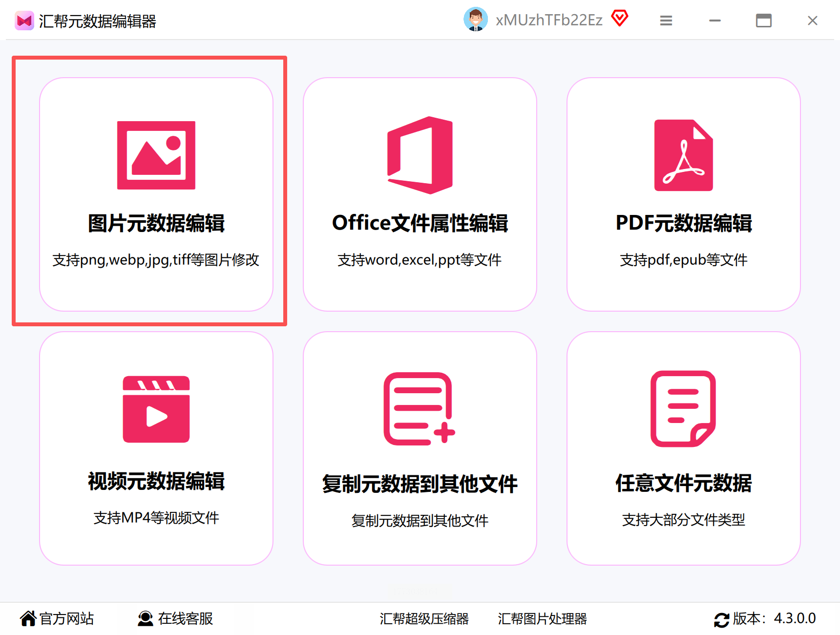Click the text 支持大部分文件类型
Image resolution: width=840 pixels, height=635 pixels.
[684, 520]
